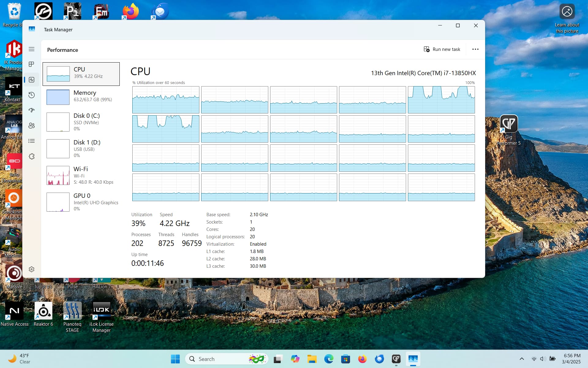Image resolution: width=588 pixels, height=368 pixels.
Task: Open Task Manager settings gear icon
Action: (x=32, y=269)
